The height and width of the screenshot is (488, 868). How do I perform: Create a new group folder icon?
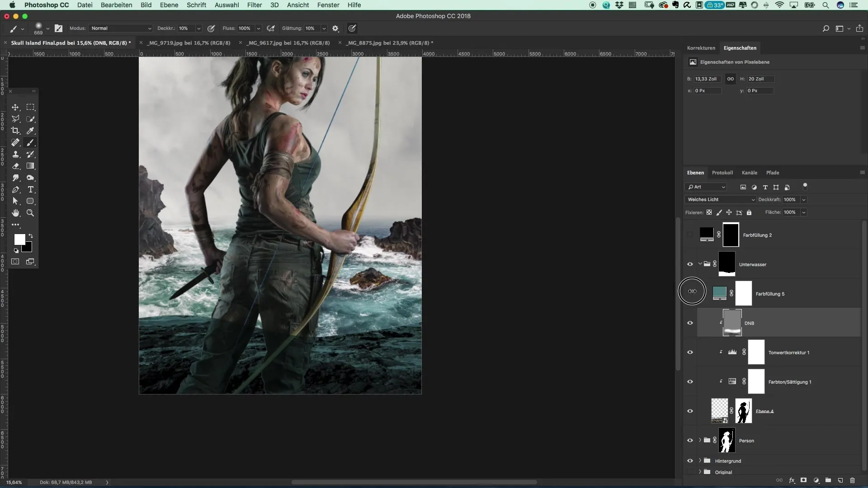(828, 480)
